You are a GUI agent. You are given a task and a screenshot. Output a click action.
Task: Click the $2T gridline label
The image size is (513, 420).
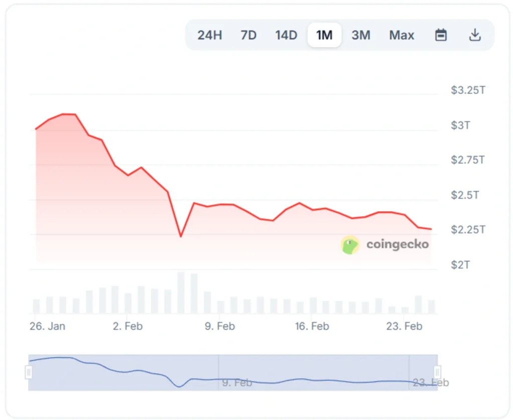coord(460,265)
